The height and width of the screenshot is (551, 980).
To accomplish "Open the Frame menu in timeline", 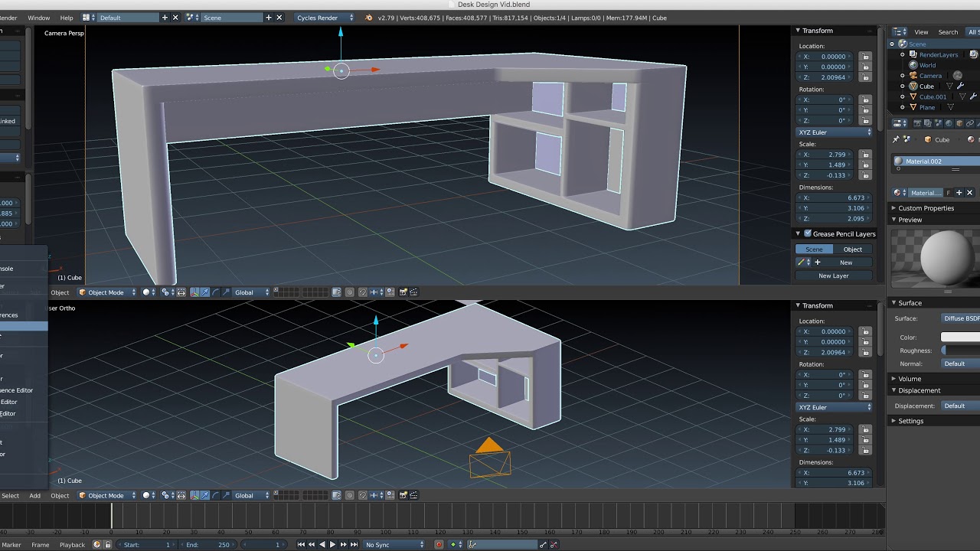I will point(40,545).
